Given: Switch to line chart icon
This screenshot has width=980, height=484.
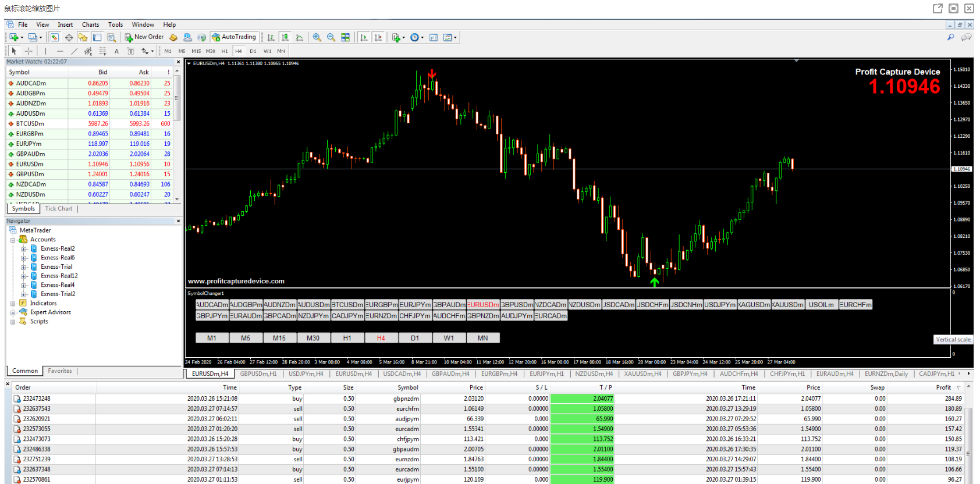Looking at the screenshot, I should [x=299, y=37].
